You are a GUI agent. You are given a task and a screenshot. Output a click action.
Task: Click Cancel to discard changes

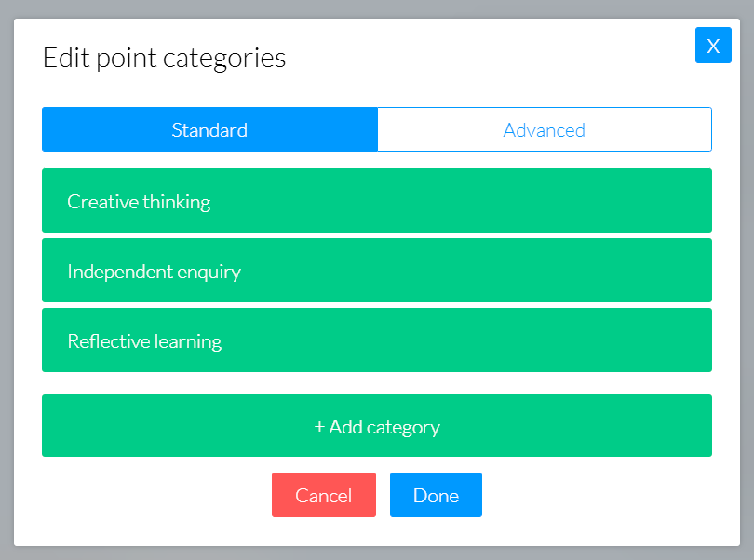click(323, 494)
